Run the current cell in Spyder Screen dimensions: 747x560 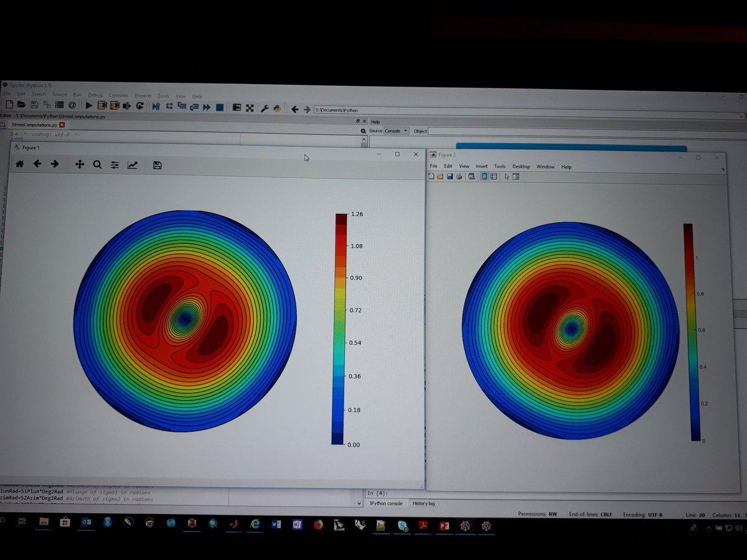[102, 106]
